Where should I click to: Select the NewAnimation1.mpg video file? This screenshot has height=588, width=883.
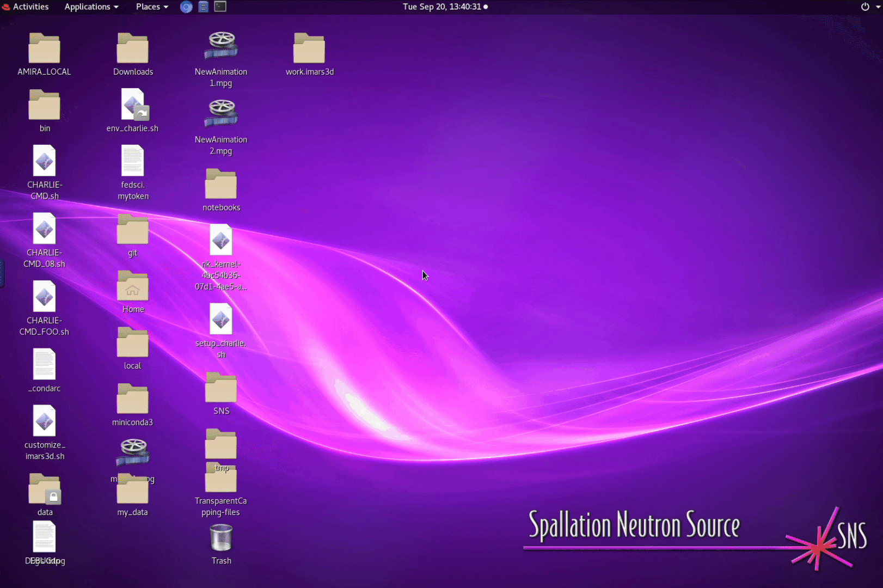[x=221, y=46]
